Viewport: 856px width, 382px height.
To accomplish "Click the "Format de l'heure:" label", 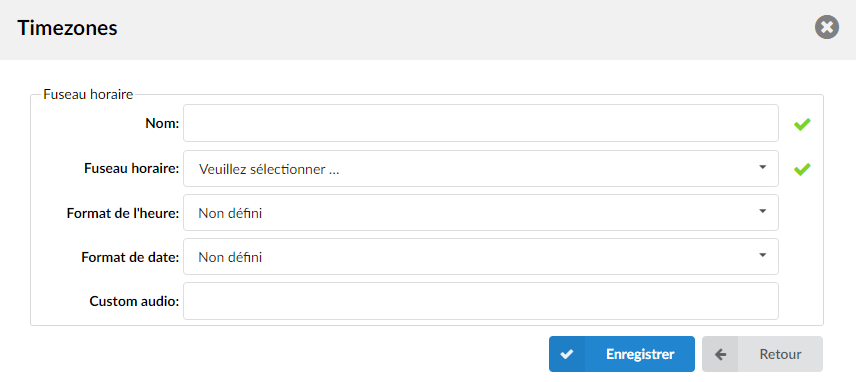I will coord(123,213).
